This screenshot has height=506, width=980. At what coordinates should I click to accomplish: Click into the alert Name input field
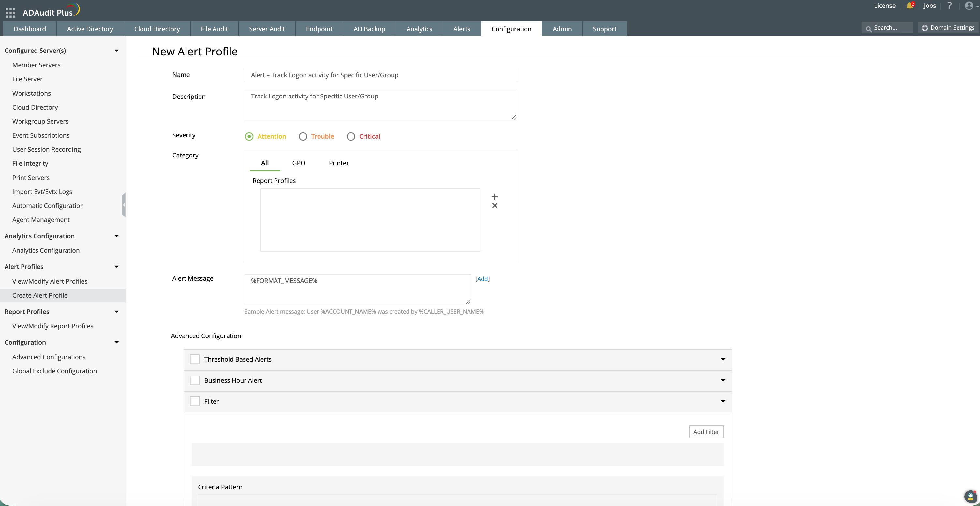click(380, 75)
